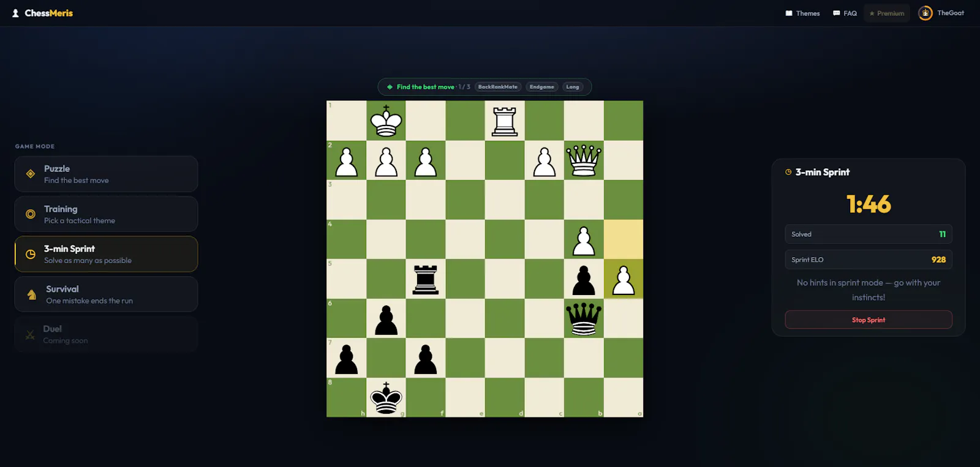Click the Duel crossed swords icon
The height and width of the screenshot is (467, 980).
pyautogui.click(x=29, y=335)
